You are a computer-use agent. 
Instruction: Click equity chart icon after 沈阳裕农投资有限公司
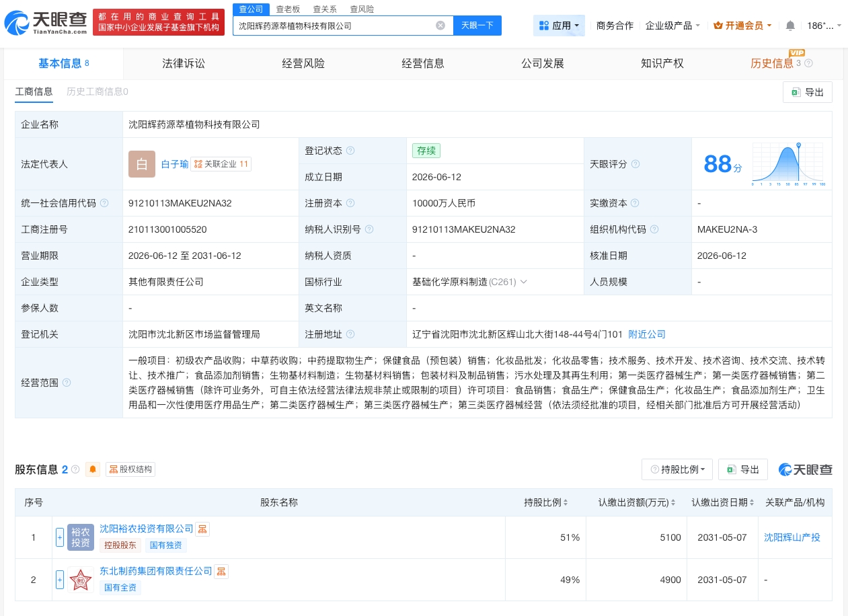[202, 529]
